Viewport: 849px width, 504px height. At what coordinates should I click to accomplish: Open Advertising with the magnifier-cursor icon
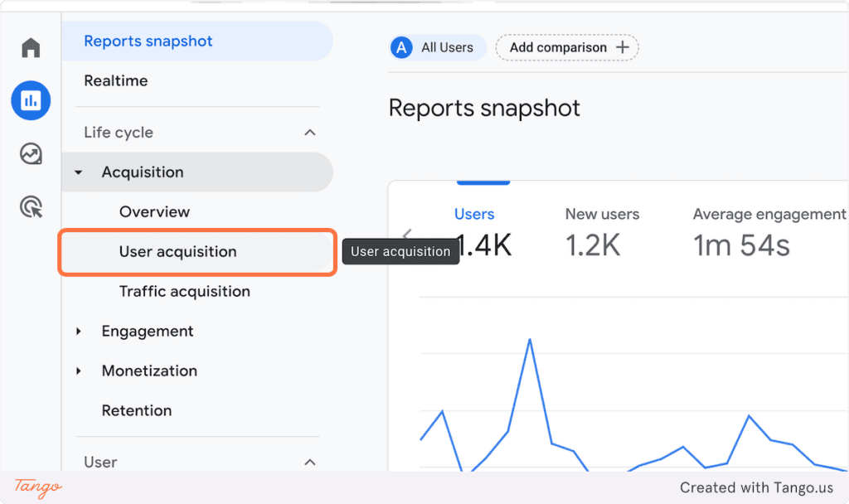[31, 206]
